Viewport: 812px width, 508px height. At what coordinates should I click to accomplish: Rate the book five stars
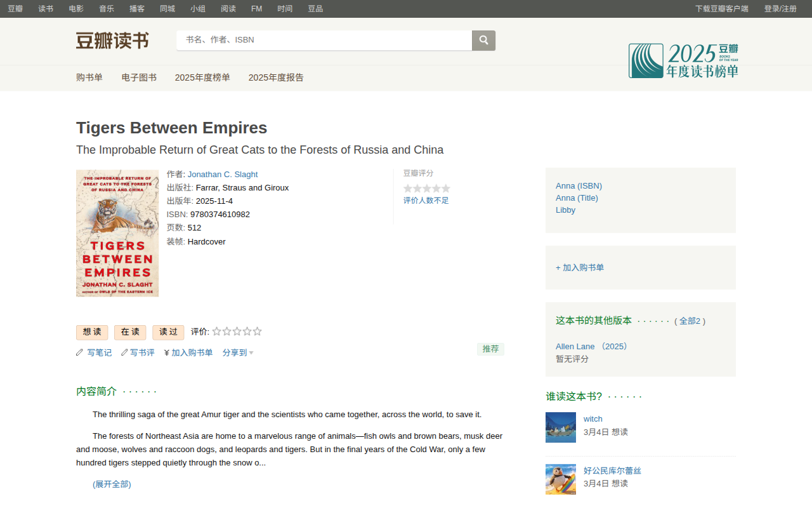(x=257, y=331)
